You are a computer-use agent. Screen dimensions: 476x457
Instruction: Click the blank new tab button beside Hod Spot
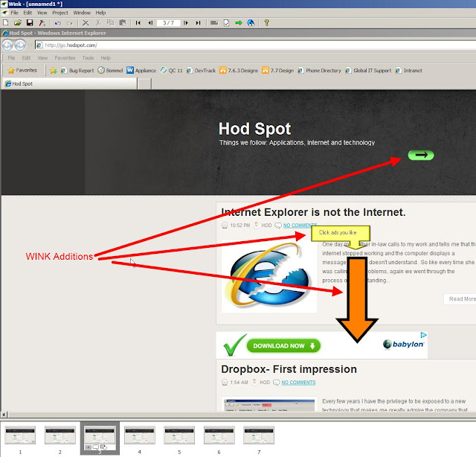click(144, 83)
